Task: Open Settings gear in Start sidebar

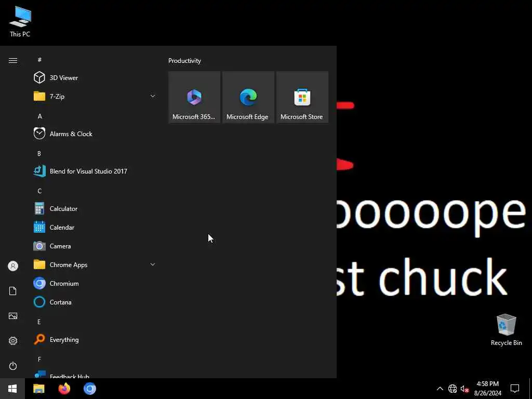Action: [13, 341]
